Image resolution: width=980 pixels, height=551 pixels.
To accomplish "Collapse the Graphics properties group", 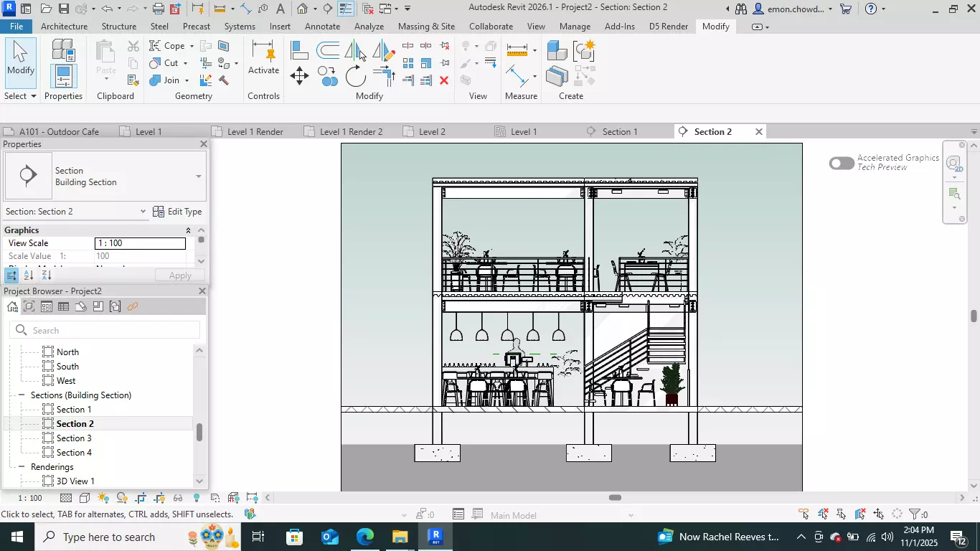I will (x=189, y=230).
